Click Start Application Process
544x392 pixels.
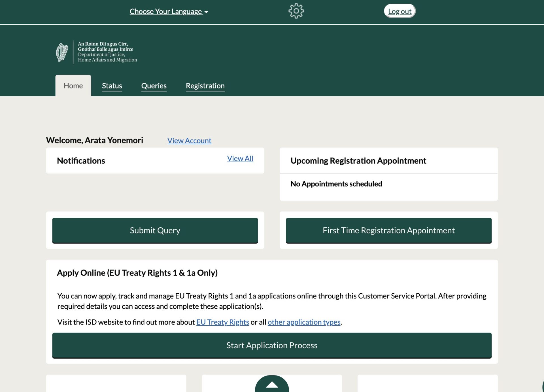click(x=272, y=345)
